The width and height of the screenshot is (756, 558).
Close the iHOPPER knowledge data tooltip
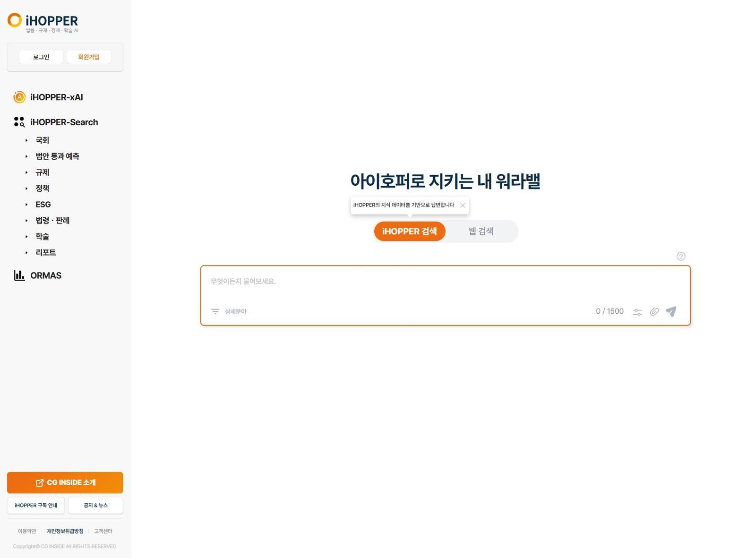click(463, 205)
